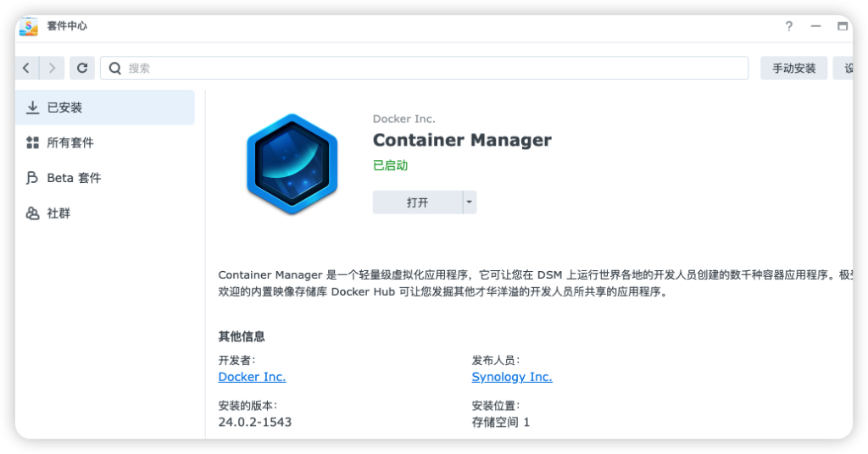
Task: Click the 手动安装 button
Action: point(793,68)
